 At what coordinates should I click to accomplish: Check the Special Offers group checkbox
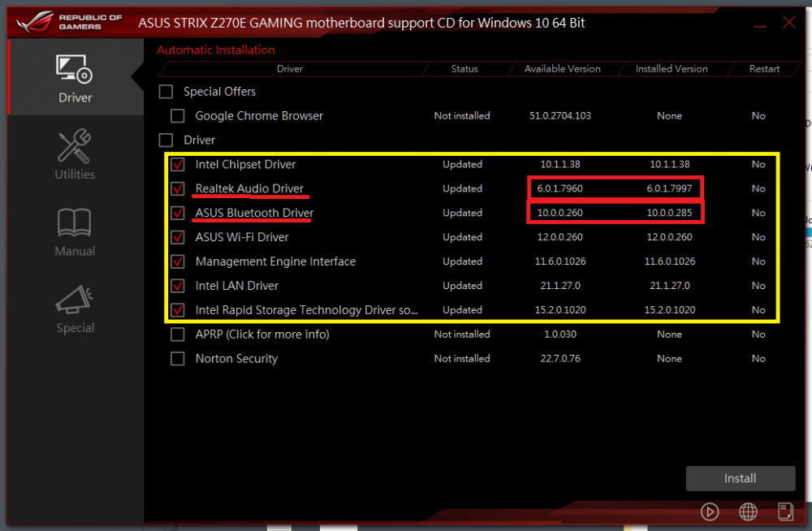point(166,92)
